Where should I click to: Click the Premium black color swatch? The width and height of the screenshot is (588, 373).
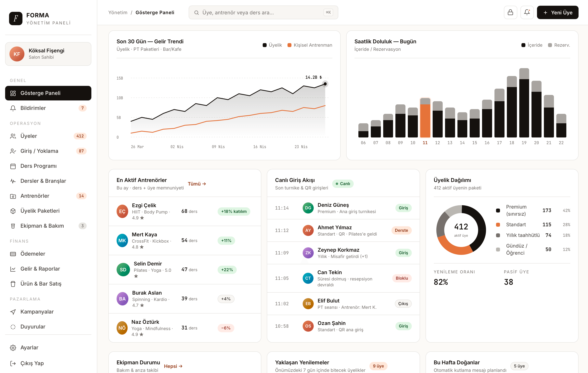[x=498, y=211]
